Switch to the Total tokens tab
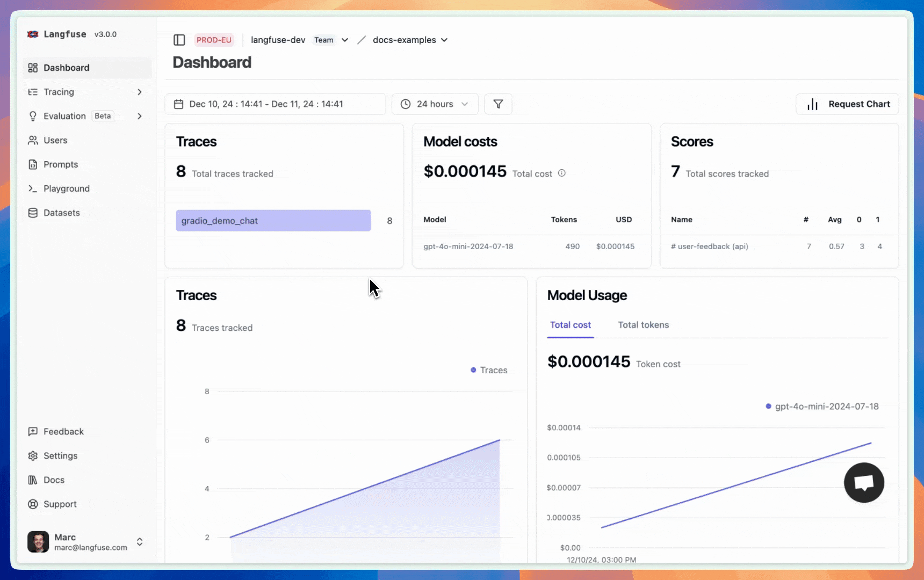The image size is (924, 580). (x=643, y=325)
